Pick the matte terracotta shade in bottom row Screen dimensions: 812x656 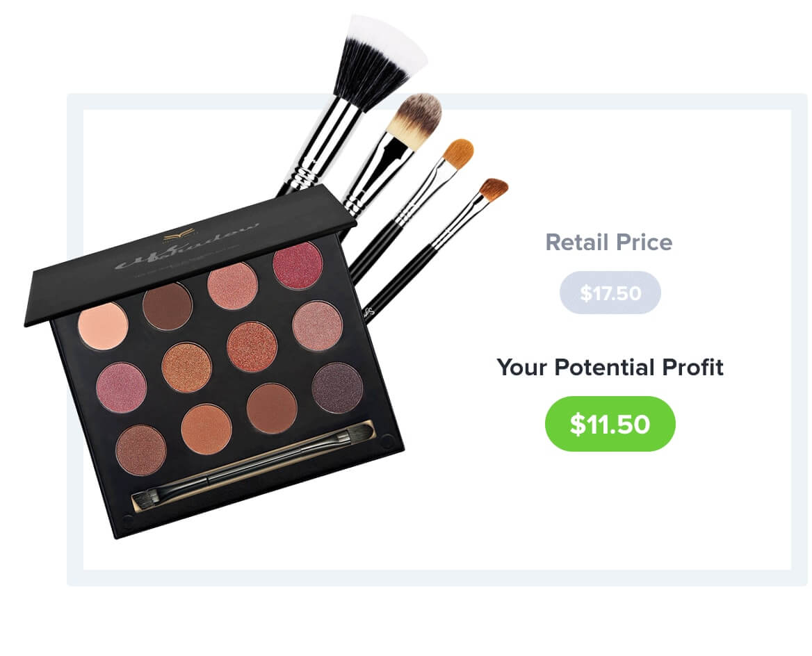[x=272, y=408]
